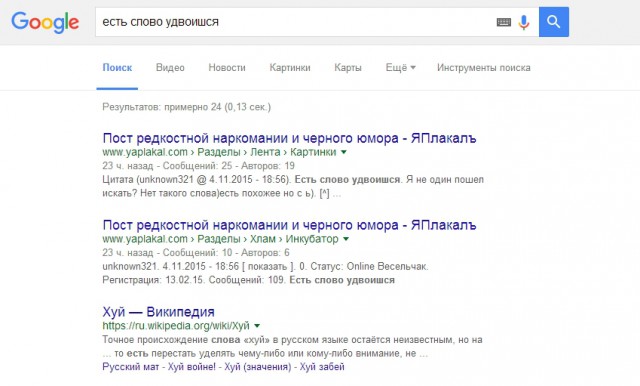Open the Хуй забей sitelink
This screenshot has height=386, width=640.
click(x=322, y=367)
